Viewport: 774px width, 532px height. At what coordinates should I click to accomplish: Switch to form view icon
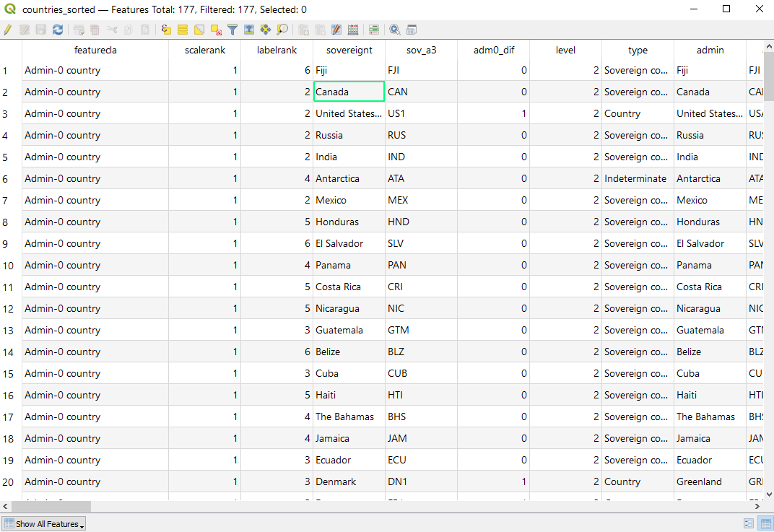click(x=749, y=523)
